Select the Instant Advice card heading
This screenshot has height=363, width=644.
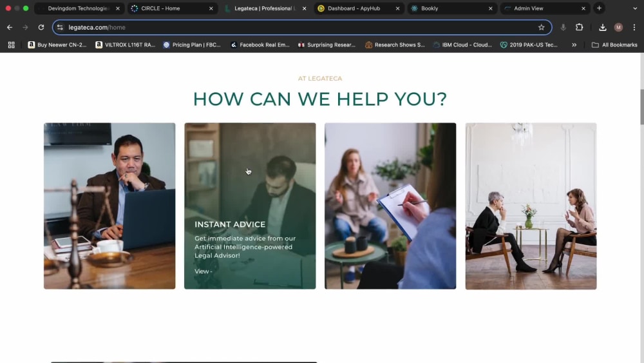230,224
